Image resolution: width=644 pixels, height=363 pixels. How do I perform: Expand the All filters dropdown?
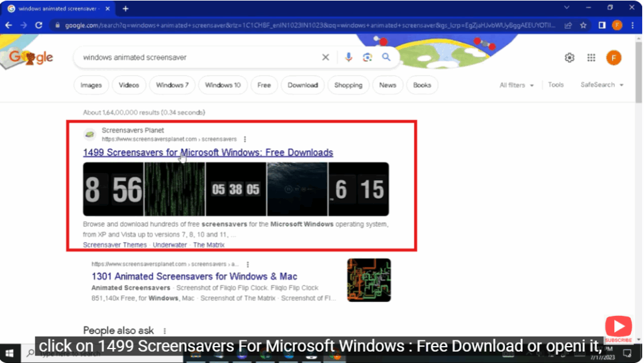[x=516, y=85]
